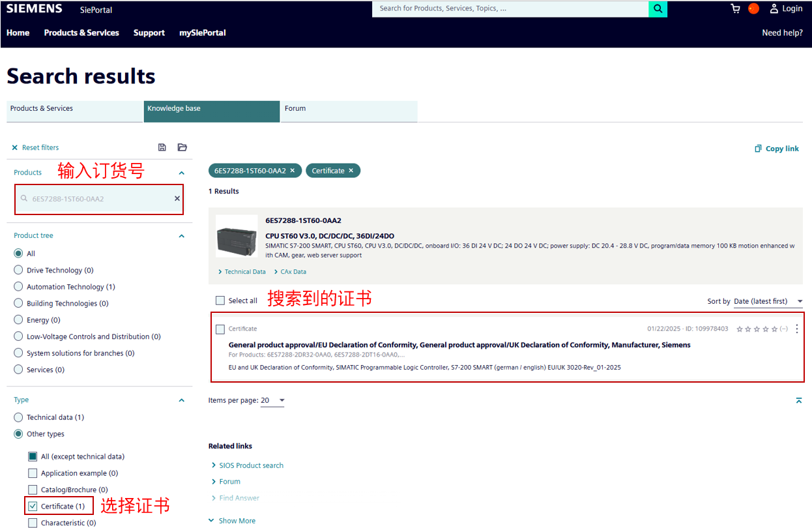Check the Select all checkbox

click(220, 301)
